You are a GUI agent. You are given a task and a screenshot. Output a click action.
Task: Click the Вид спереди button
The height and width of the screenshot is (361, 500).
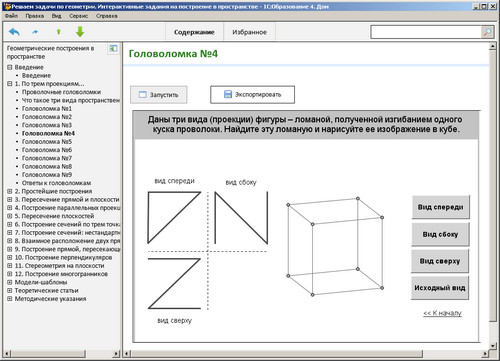pyautogui.click(x=440, y=207)
